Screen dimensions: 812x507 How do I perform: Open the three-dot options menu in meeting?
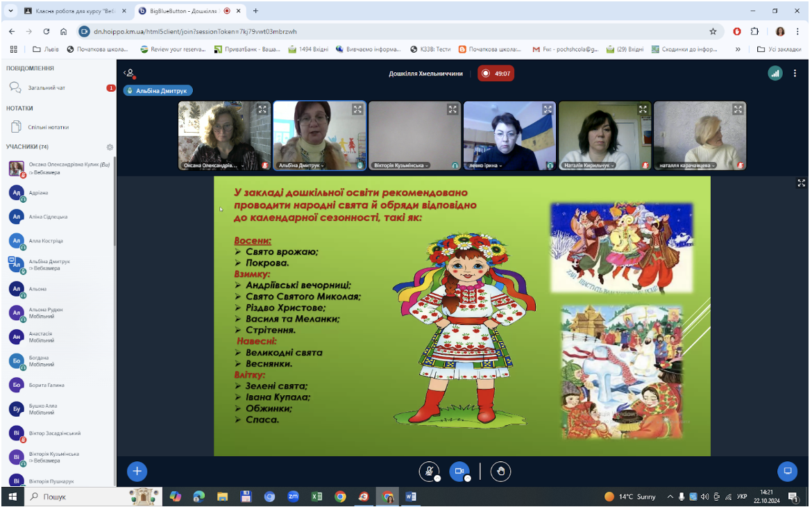coord(795,74)
